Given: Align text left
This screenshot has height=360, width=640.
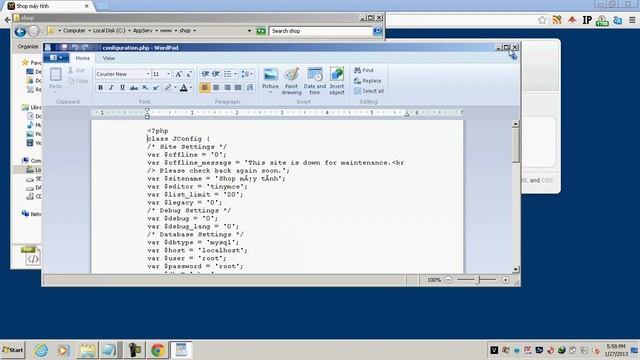Looking at the screenshot, I should click(205, 87).
